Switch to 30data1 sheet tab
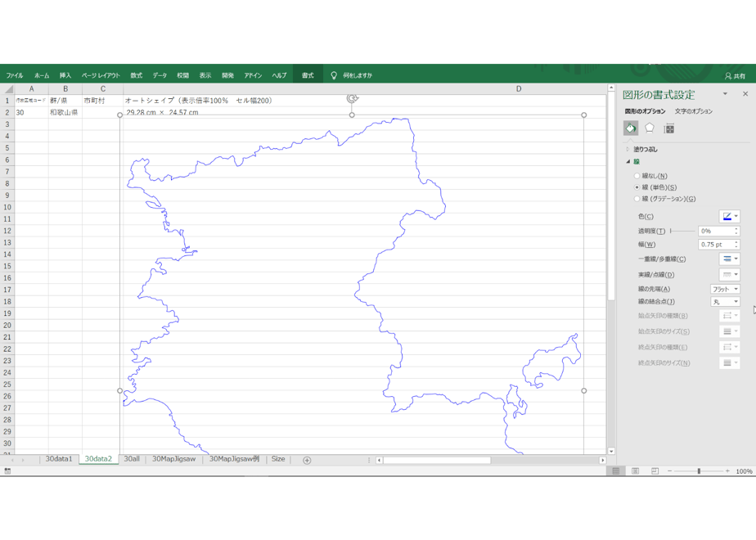The image size is (756, 540). tap(59, 459)
